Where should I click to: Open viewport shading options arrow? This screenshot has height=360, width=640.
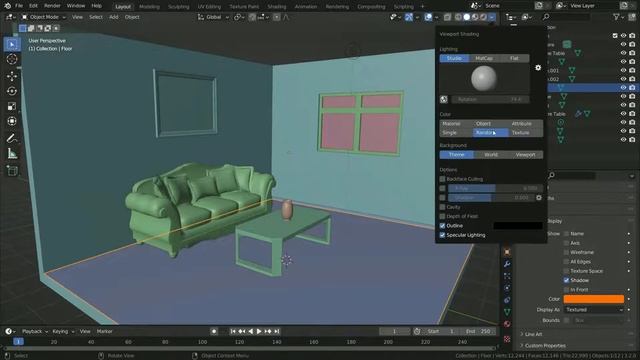tap(492, 17)
